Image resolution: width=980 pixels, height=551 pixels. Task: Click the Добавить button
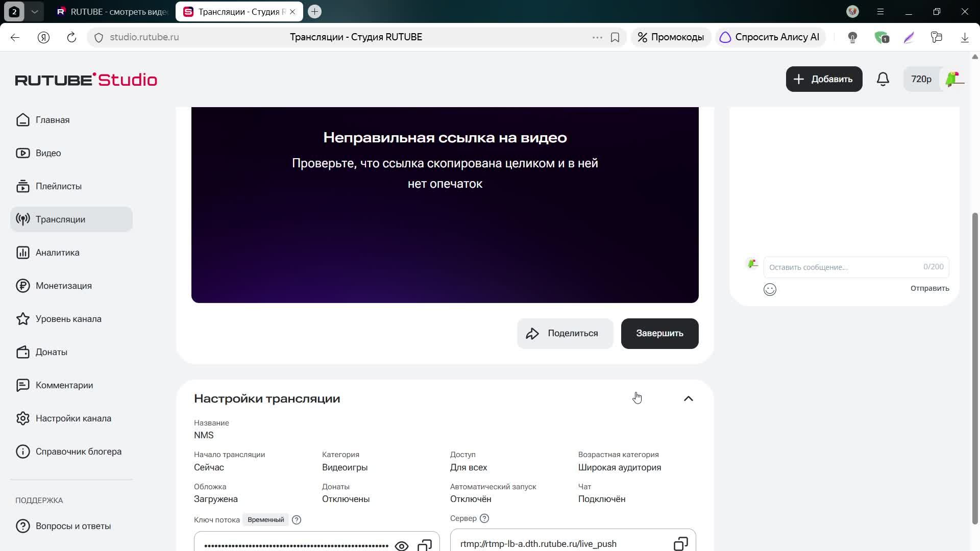pos(824,79)
